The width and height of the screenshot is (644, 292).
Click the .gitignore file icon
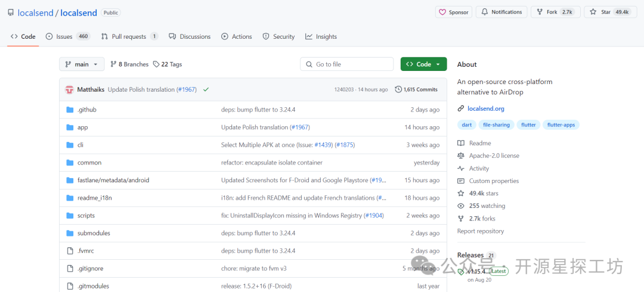pyautogui.click(x=70, y=269)
